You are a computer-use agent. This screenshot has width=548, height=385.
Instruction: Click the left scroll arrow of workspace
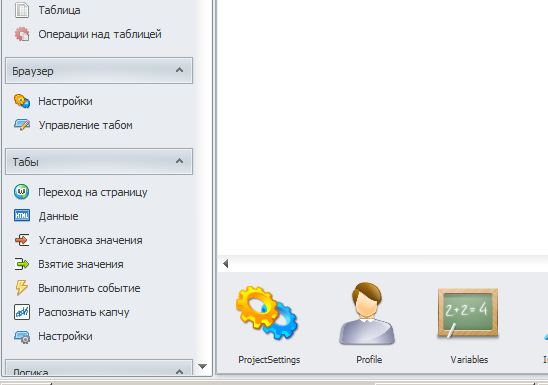tap(225, 264)
